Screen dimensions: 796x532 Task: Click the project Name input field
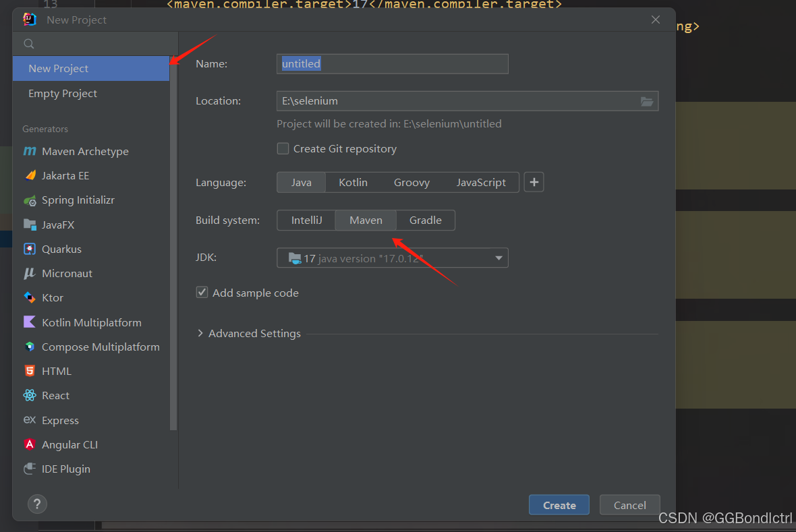(393, 64)
